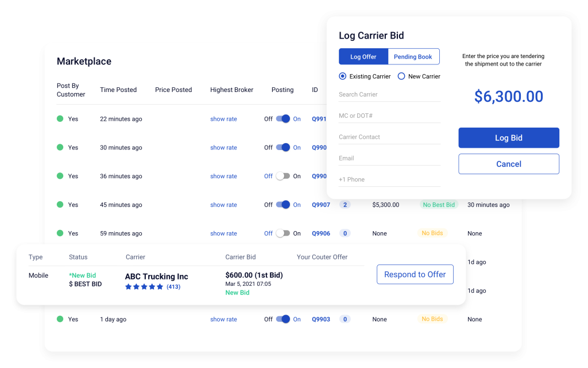This screenshot has height=368, width=588.
Task: Select the Log Offer tab
Action: tap(363, 57)
